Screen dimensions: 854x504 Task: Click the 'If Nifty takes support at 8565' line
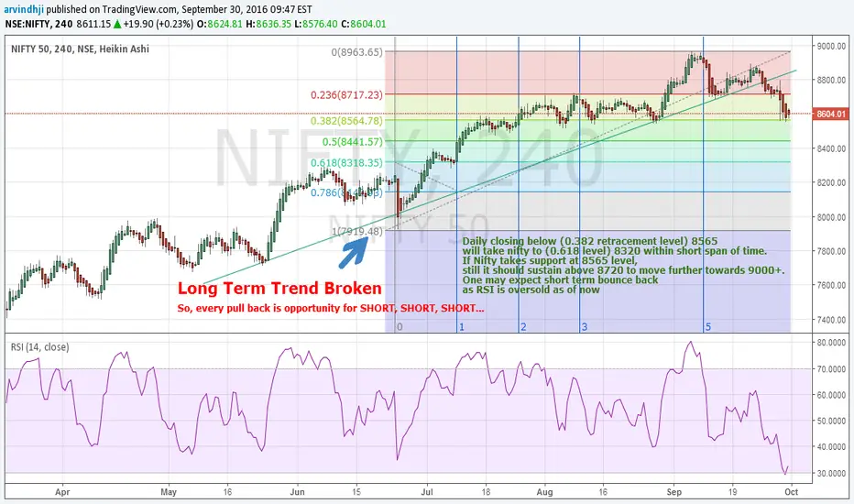click(550, 260)
